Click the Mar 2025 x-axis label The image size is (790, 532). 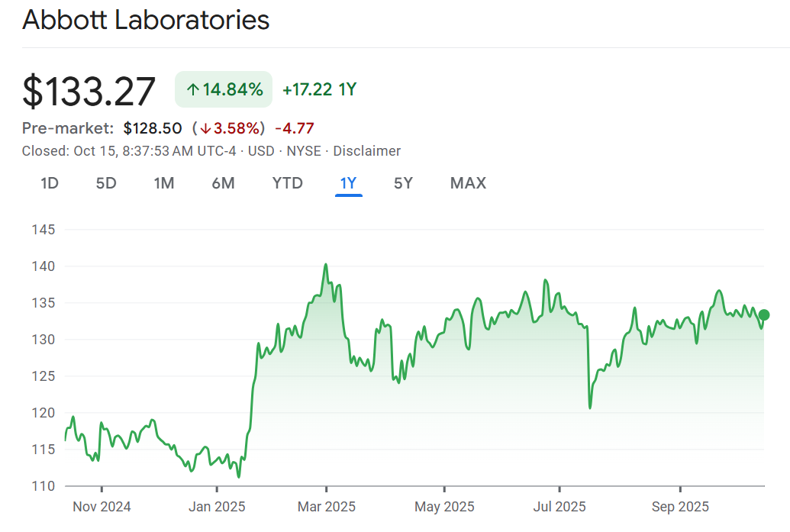326,507
